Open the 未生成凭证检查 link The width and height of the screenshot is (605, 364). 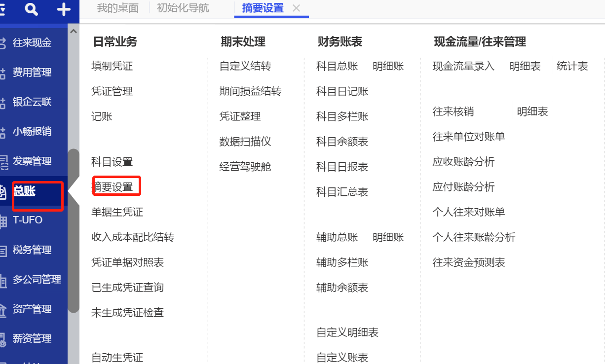pos(128,313)
